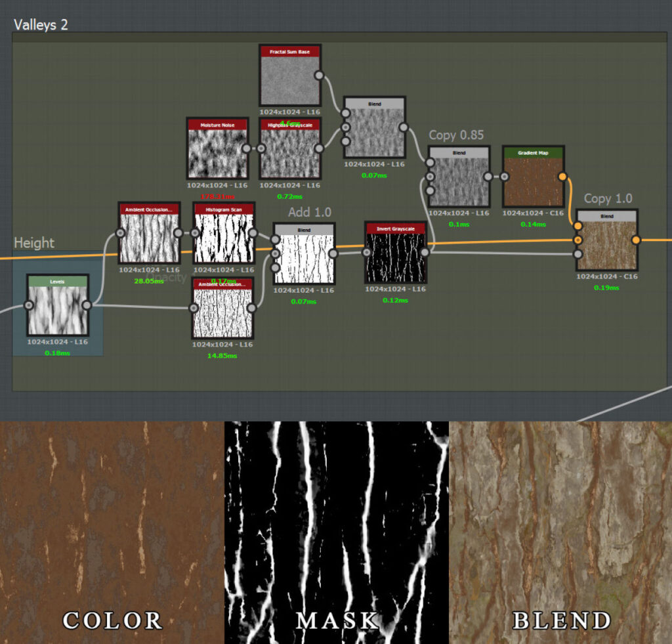Click the Histogram Scan input connector

pos(195,233)
